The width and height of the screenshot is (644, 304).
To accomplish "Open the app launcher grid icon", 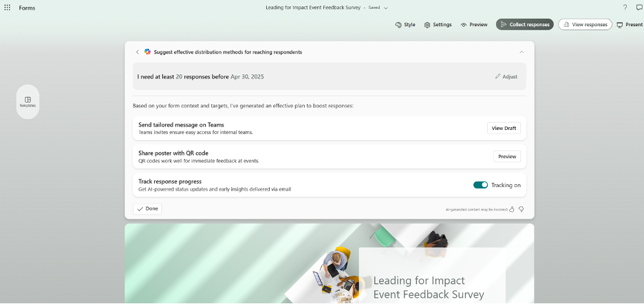I will (7, 8).
